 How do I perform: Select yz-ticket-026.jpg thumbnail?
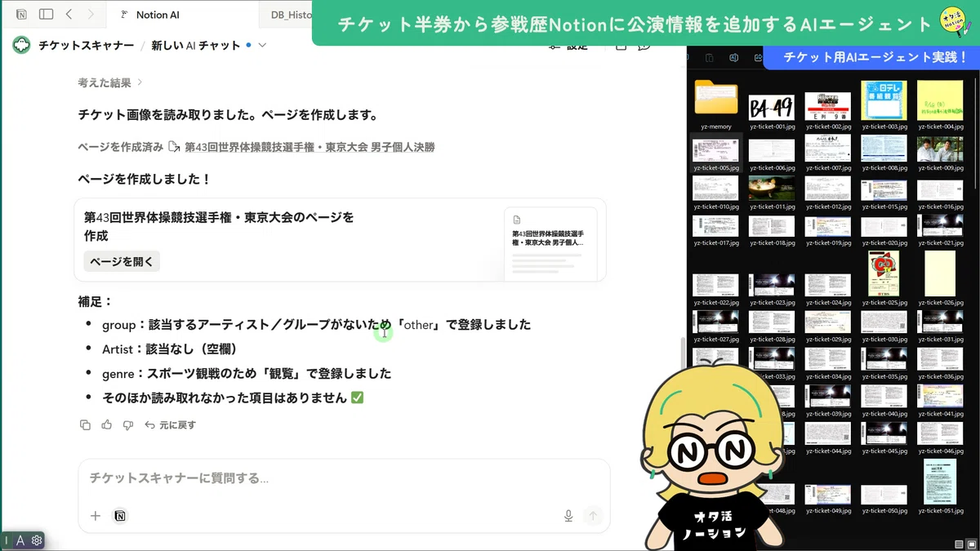point(940,273)
